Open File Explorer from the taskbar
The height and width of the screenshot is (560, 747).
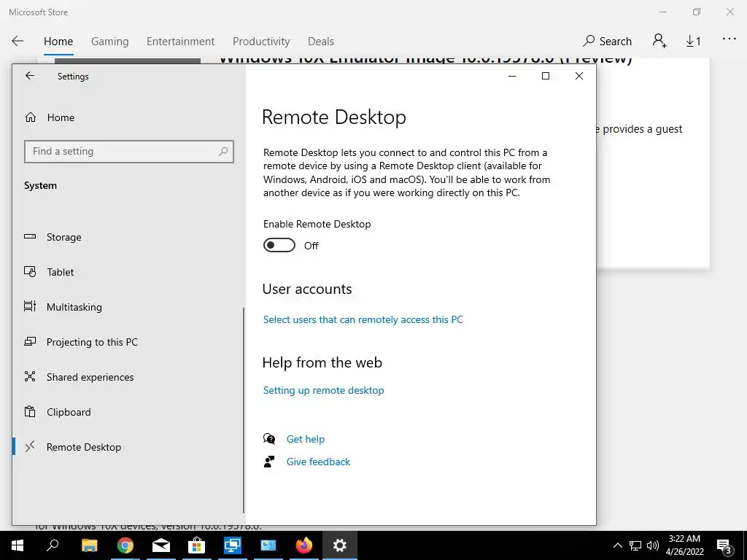click(89, 545)
